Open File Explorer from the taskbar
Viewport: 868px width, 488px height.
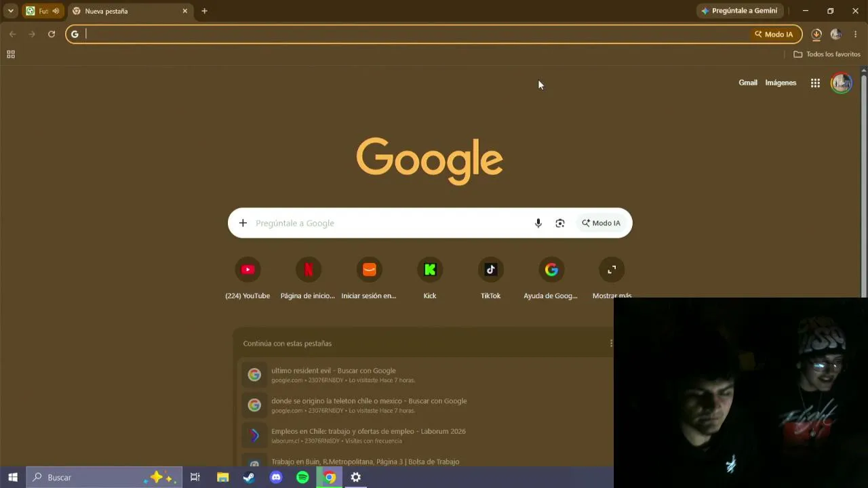coord(222,477)
